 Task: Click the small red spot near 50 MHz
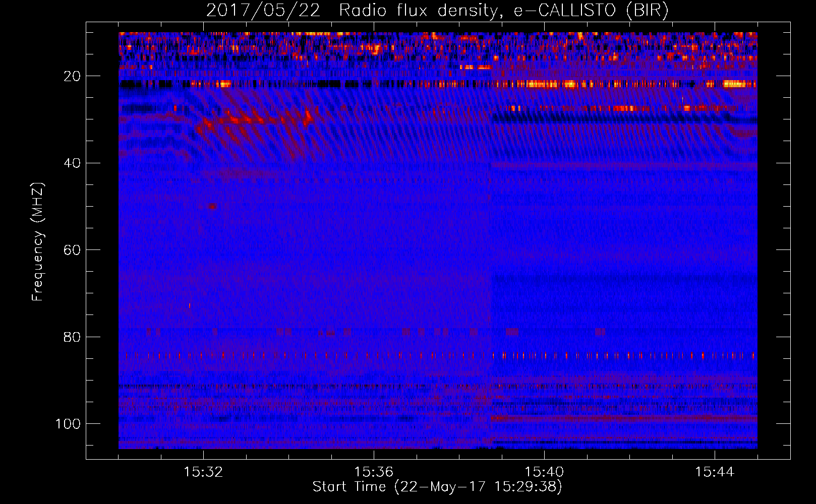212,206
